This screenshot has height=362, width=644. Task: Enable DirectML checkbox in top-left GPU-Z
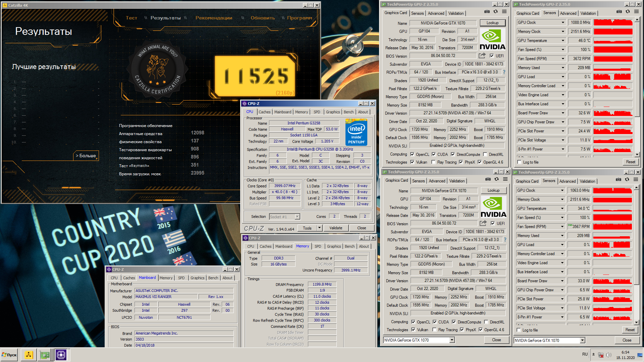[x=485, y=155]
